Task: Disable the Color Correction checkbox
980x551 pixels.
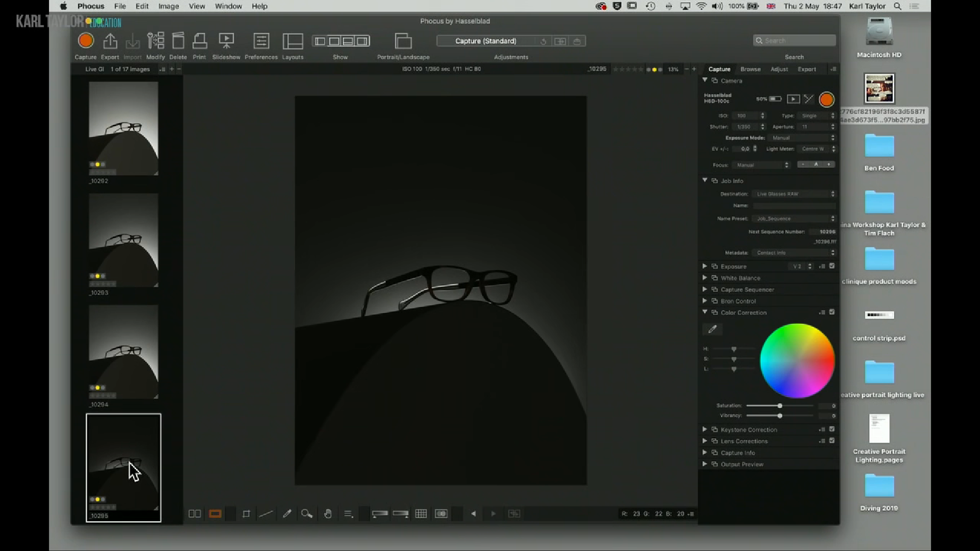Action: [x=832, y=312]
